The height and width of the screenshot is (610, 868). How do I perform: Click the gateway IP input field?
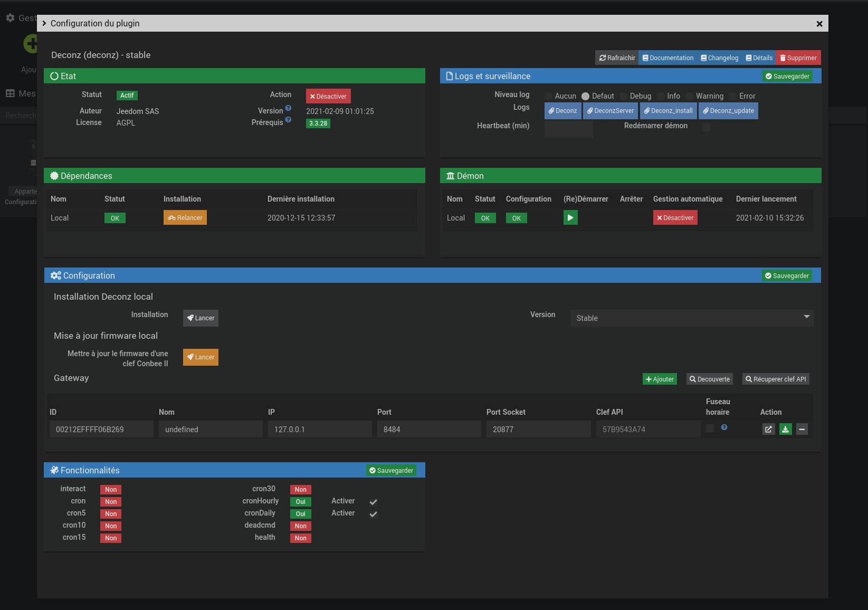tap(320, 430)
